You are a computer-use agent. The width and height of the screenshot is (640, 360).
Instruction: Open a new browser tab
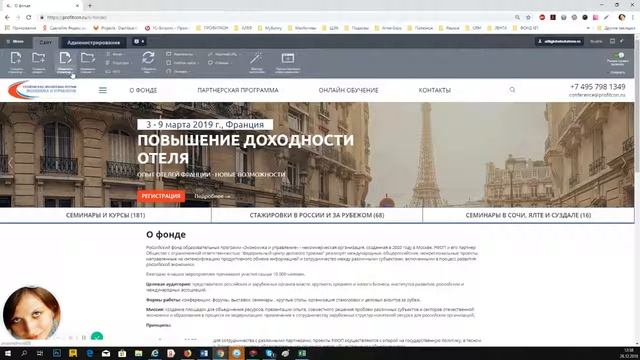[x=90, y=6]
